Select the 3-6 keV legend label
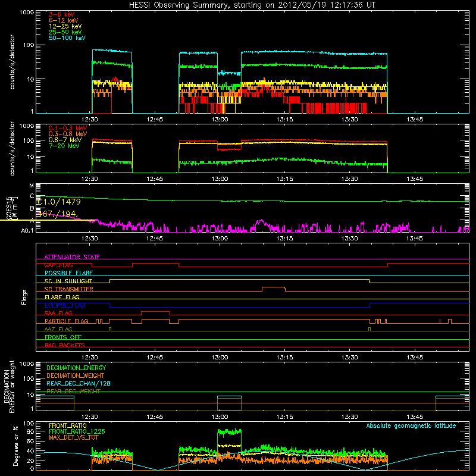 [62, 14]
